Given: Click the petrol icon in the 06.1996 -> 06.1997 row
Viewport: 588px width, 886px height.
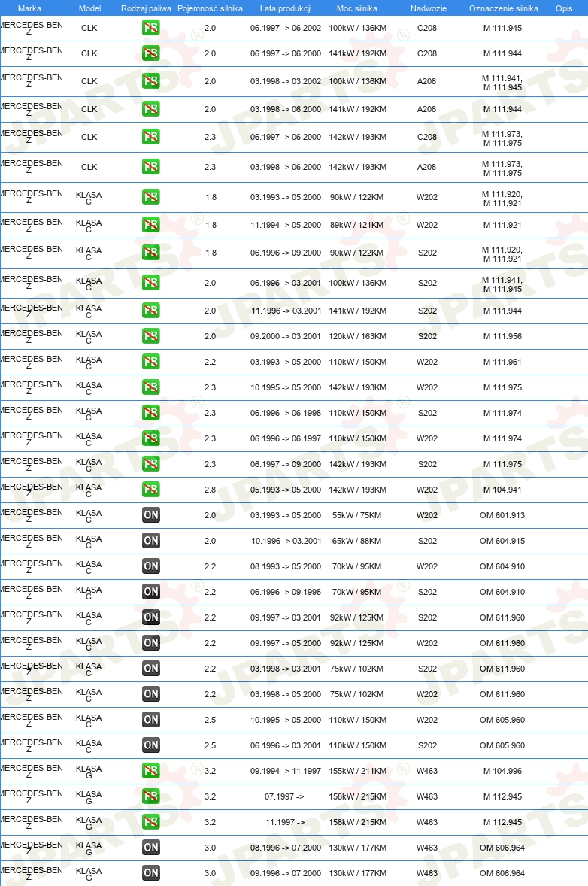Looking at the screenshot, I should coord(151,438).
